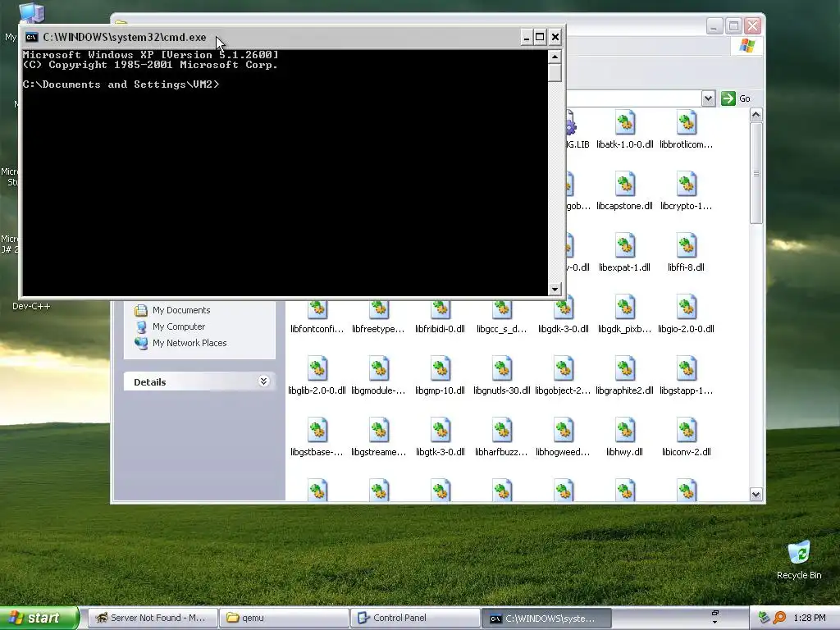Select the libgcc_s_d... file icon
The width and height of the screenshot is (840, 630).
coord(502,309)
